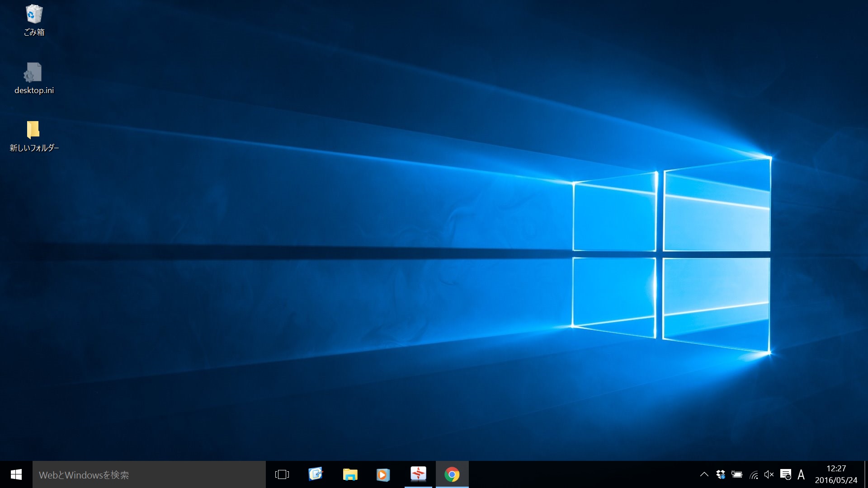Open File Explorer from the taskbar

350,474
